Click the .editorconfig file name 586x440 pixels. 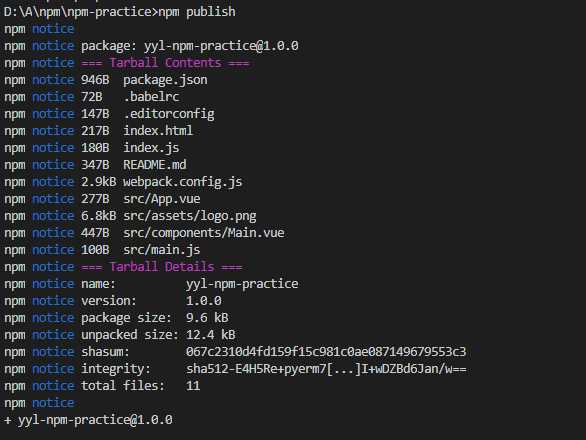169,114
